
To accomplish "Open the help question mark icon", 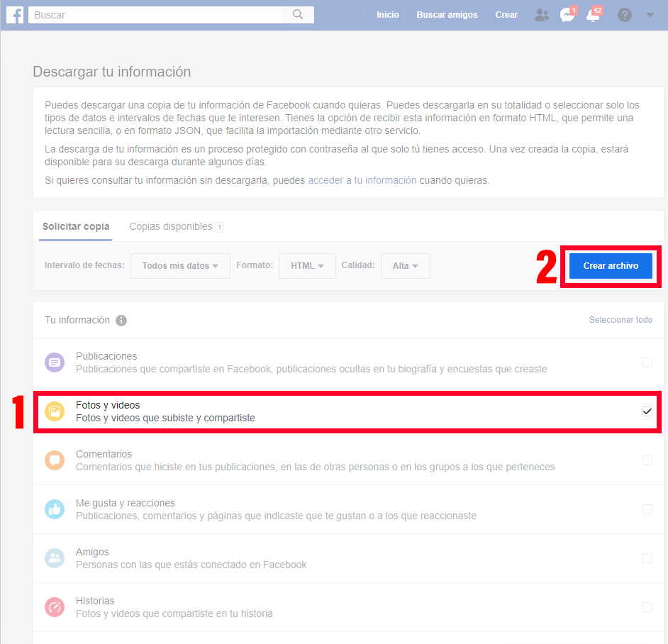I will (625, 15).
